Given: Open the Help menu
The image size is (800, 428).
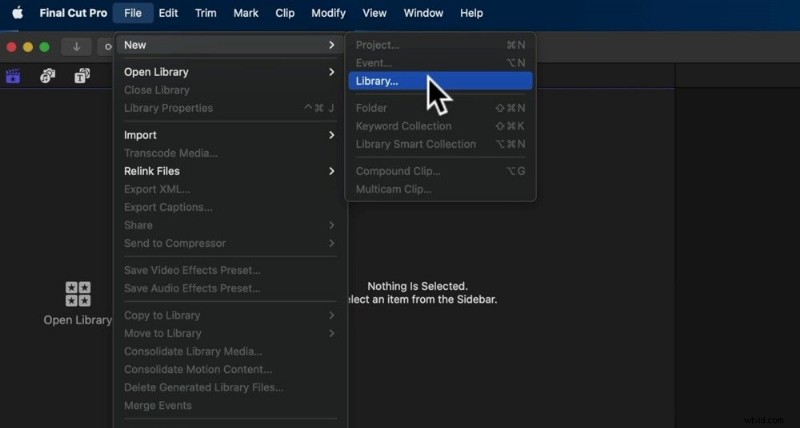Looking at the screenshot, I should [x=471, y=13].
